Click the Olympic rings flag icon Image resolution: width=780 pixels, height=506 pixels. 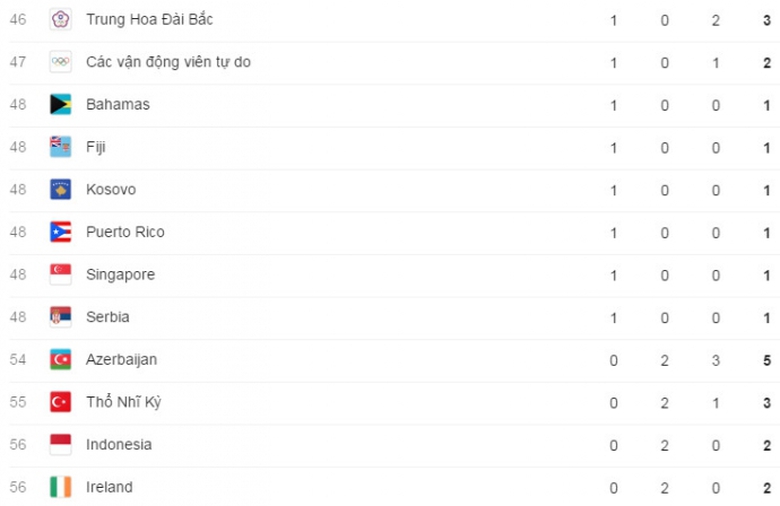click(x=60, y=62)
